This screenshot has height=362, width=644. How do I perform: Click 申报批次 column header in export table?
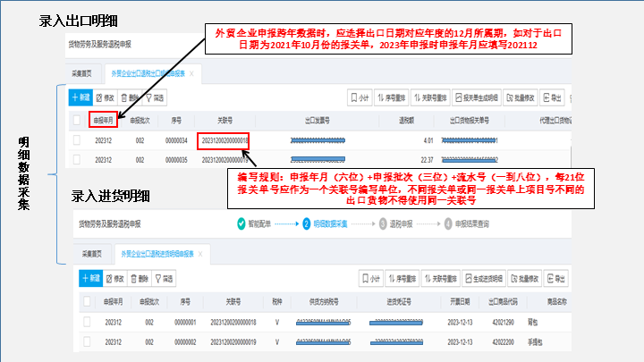(140, 121)
